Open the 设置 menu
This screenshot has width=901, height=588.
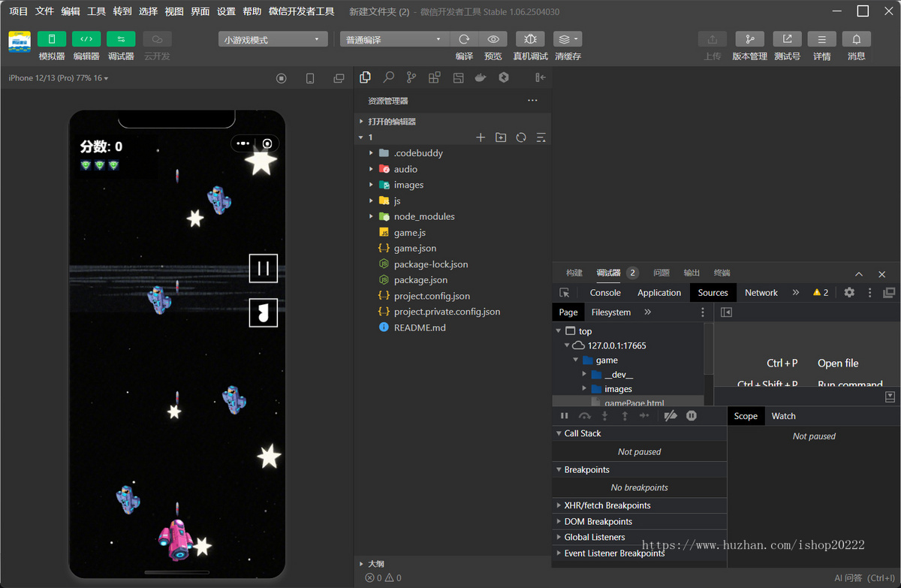click(x=226, y=11)
